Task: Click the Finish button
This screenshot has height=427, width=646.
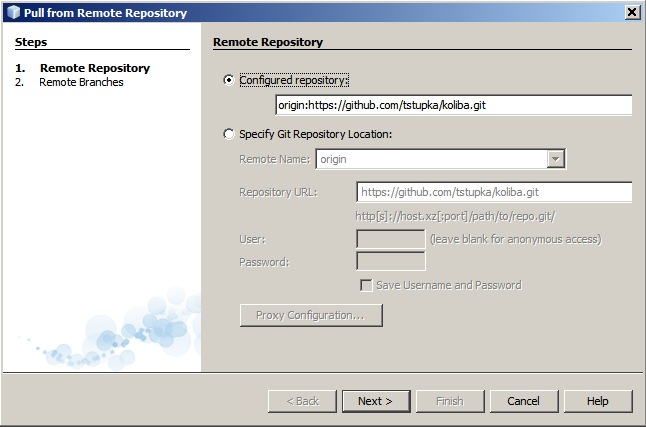Action: point(449,401)
